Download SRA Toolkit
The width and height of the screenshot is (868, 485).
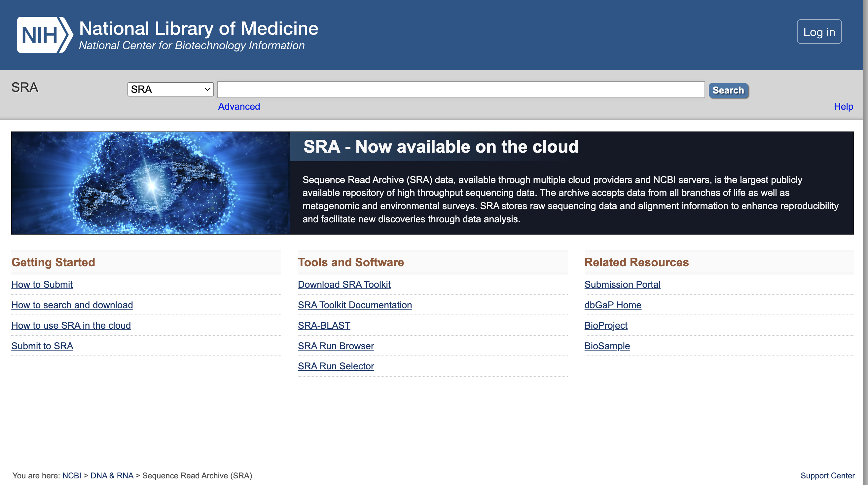(344, 284)
